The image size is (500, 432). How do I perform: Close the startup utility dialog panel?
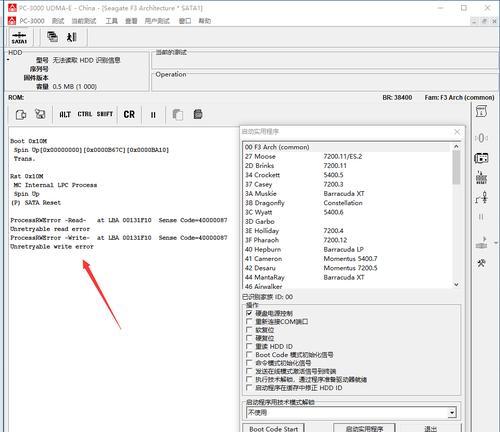(x=457, y=132)
